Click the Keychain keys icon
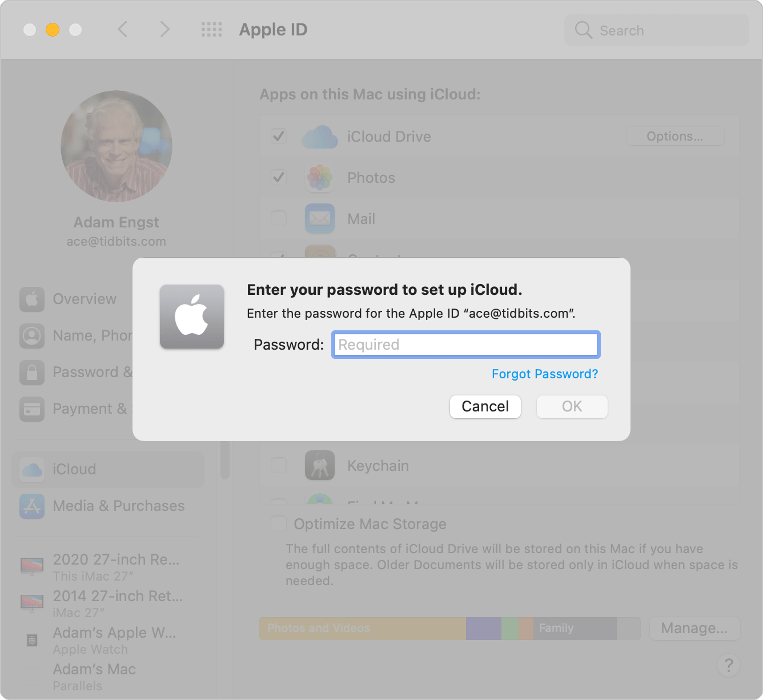This screenshot has width=763, height=700. 319,465
